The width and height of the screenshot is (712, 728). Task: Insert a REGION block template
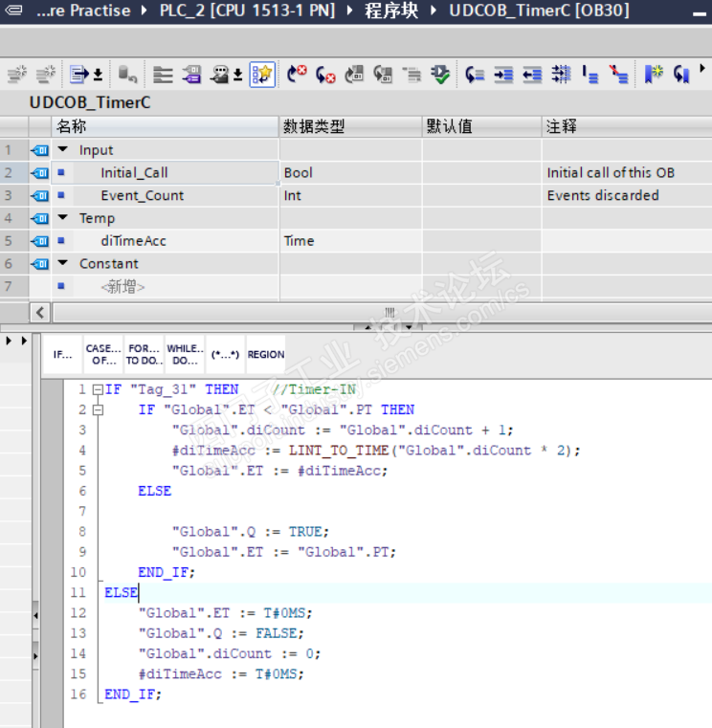(266, 355)
